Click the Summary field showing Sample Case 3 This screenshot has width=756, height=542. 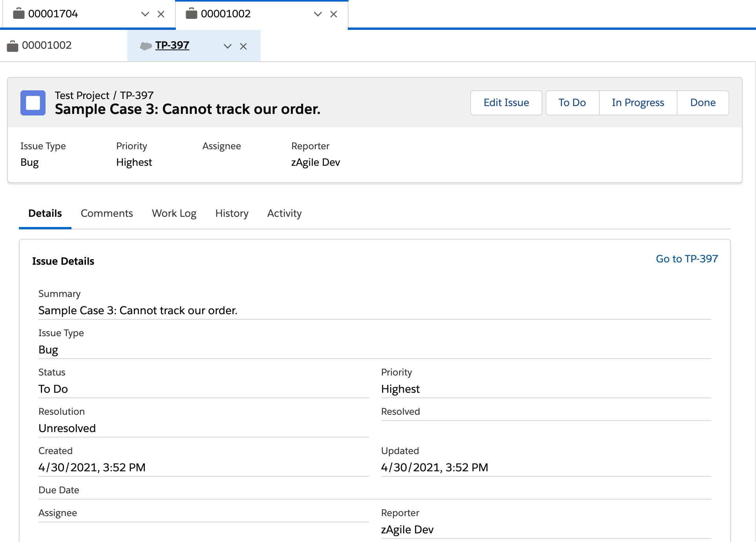tap(137, 310)
